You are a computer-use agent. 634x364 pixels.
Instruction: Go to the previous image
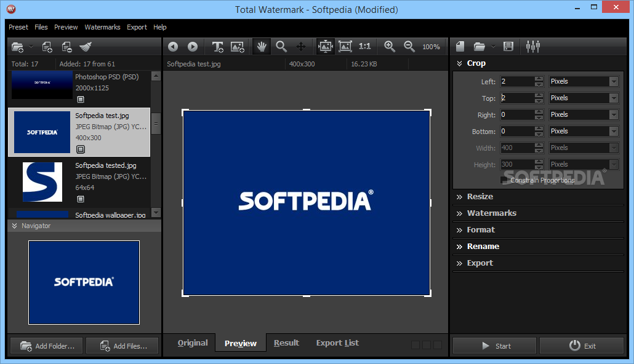(173, 47)
